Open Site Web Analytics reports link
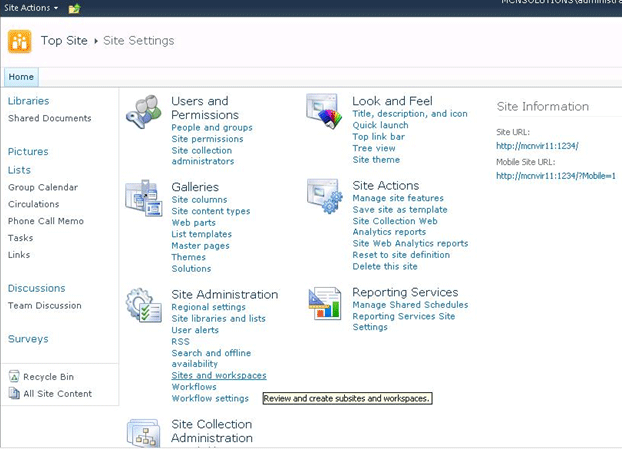Viewport: 624px width, 455px height. coord(410,244)
